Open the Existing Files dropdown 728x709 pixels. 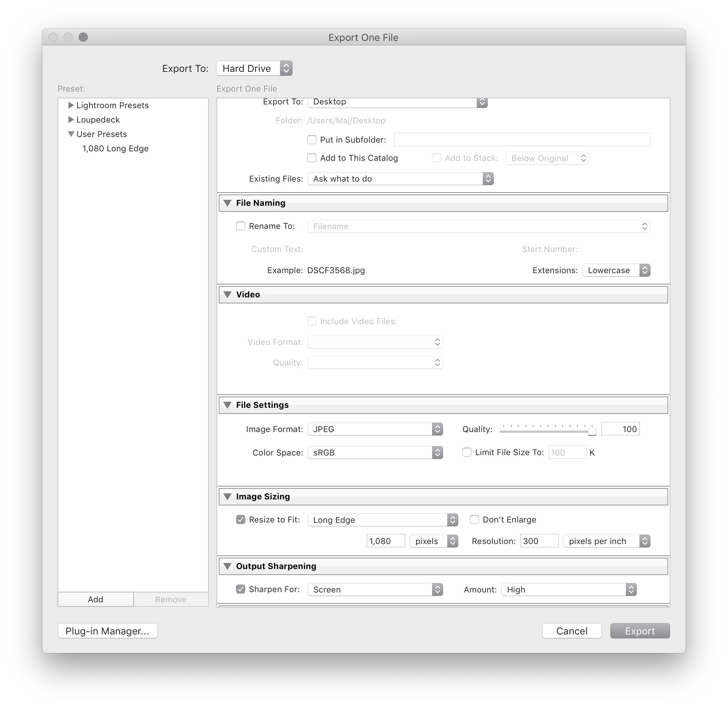tap(400, 179)
